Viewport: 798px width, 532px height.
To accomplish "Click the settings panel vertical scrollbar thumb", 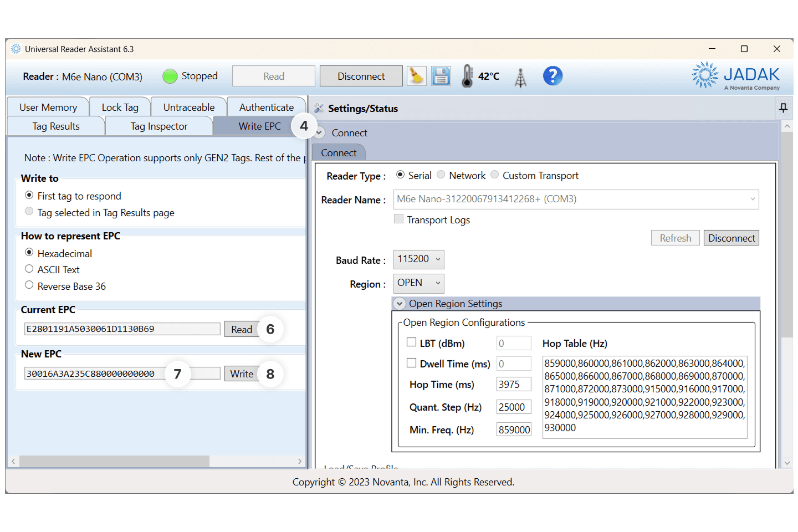I will [787, 234].
